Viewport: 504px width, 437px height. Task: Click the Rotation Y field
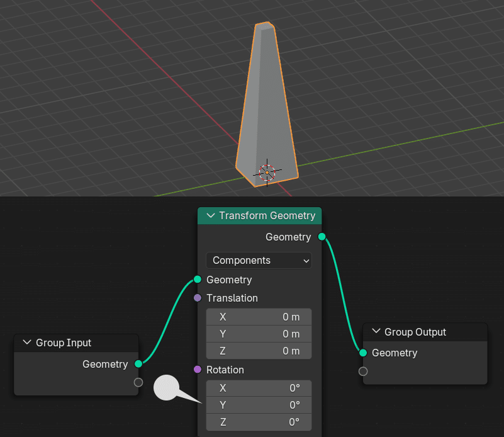point(259,405)
